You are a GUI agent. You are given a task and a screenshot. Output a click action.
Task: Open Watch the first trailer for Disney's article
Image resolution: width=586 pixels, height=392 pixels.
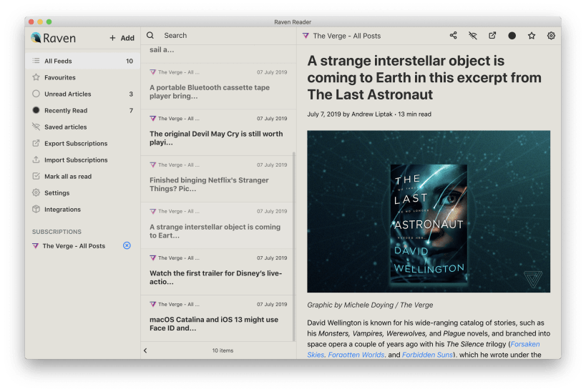pos(218,272)
